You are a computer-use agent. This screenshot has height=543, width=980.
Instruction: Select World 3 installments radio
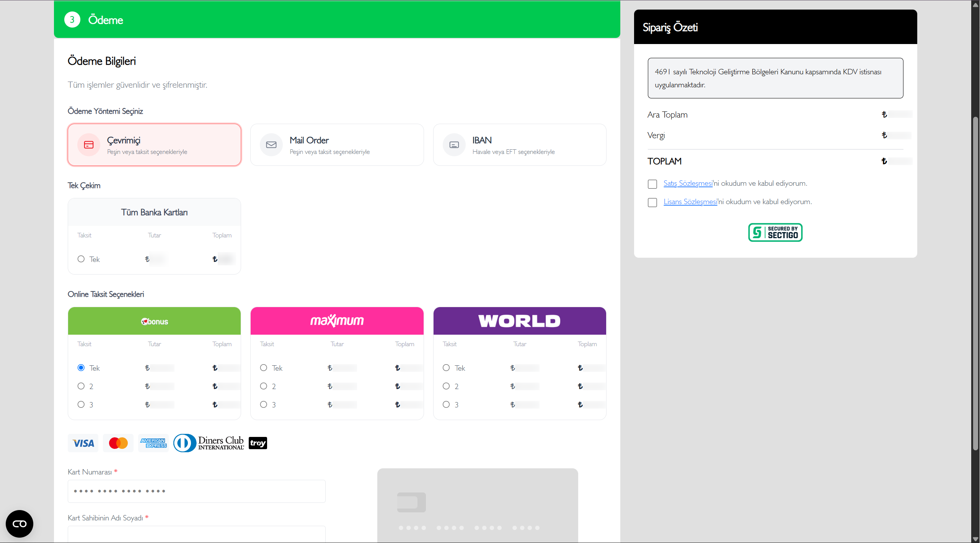coord(446,404)
